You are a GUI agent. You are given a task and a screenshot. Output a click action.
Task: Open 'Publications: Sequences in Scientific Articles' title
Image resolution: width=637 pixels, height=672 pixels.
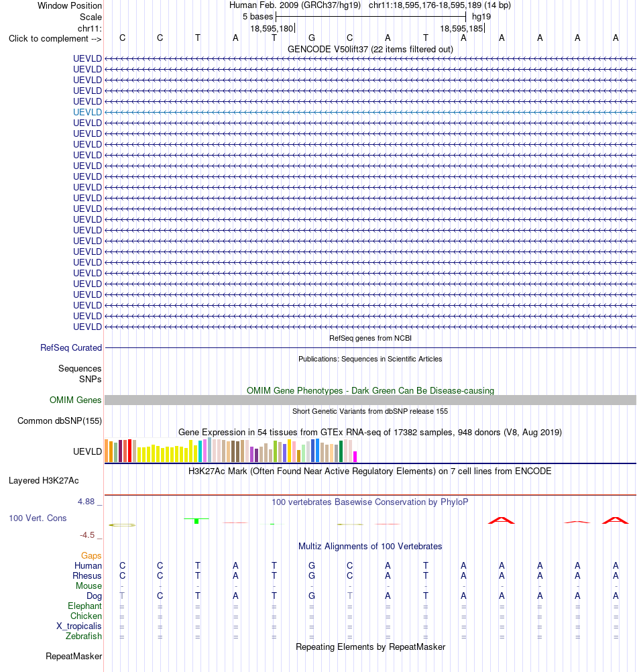(x=370, y=359)
